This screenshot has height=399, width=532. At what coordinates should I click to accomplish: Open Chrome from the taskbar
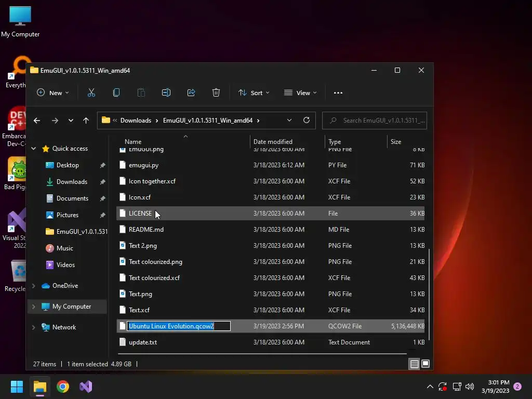point(63,387)
